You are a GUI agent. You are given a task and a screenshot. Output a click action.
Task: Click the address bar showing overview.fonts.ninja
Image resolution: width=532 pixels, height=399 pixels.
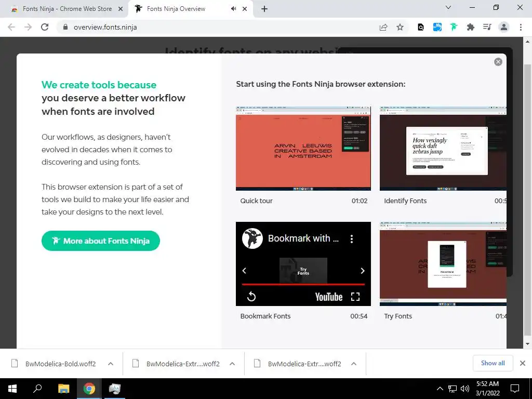pyautogui.click(x=217, y=27)
